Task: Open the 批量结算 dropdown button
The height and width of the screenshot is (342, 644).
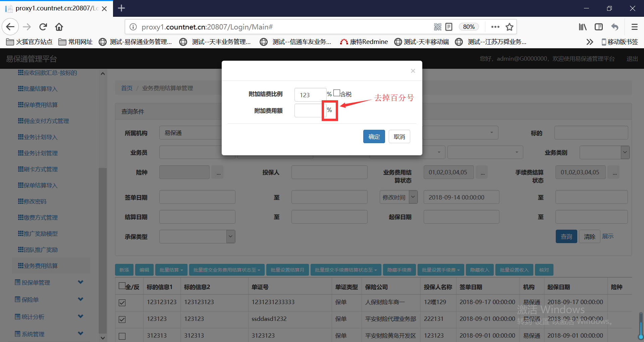Action: tap(171, 270)
